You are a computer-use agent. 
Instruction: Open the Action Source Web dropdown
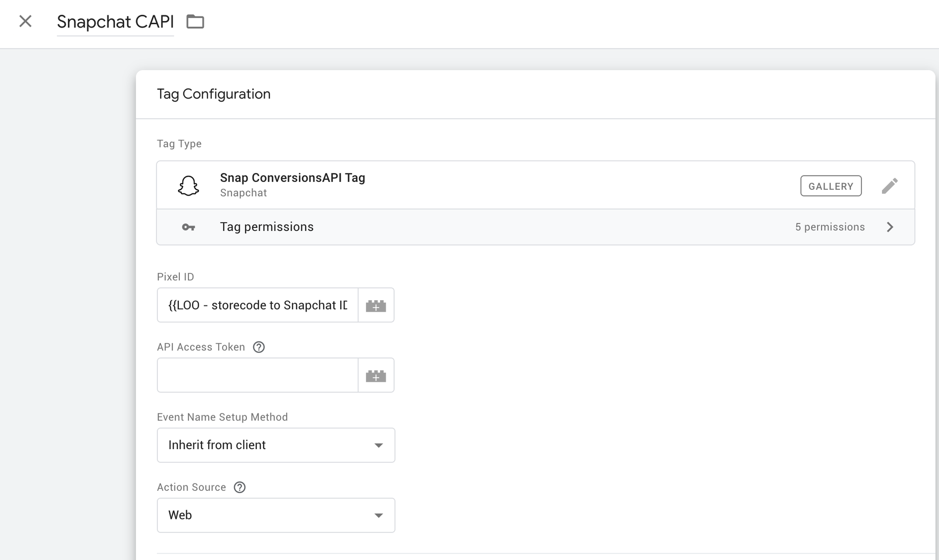click(276, 515)
